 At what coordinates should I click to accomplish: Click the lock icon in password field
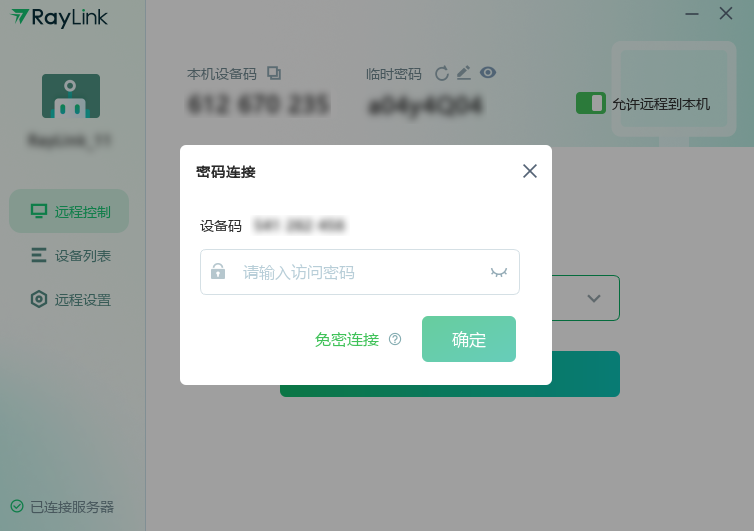pyautogui.click(x=218, y=271)
